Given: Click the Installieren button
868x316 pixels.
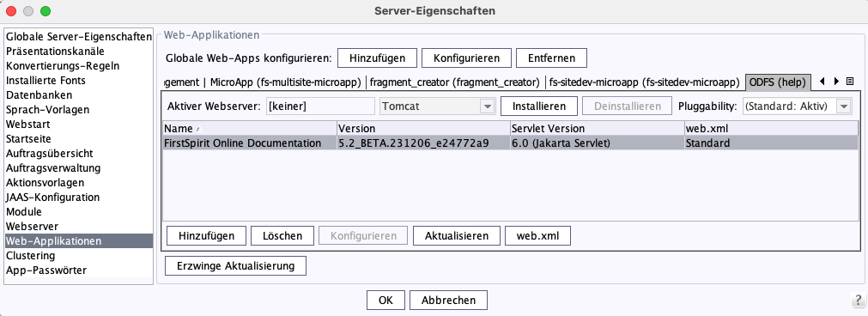Looking at the screenshot, I should click(539, 106).
